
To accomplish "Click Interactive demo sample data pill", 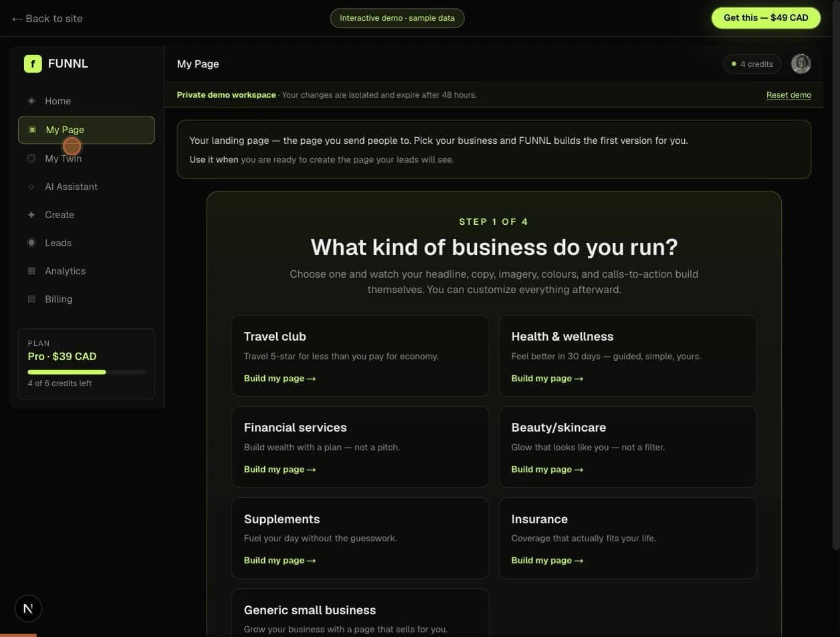I will 397,18.
